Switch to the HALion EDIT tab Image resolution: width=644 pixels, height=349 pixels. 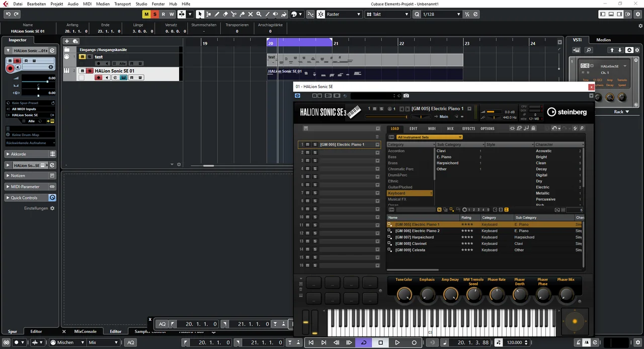pos(413,128)
